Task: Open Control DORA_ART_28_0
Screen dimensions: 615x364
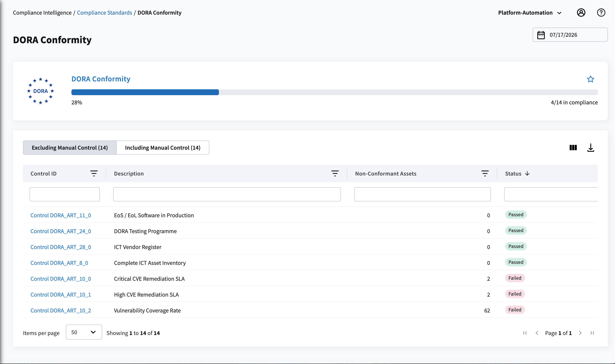Action: (x=61, y=247)
